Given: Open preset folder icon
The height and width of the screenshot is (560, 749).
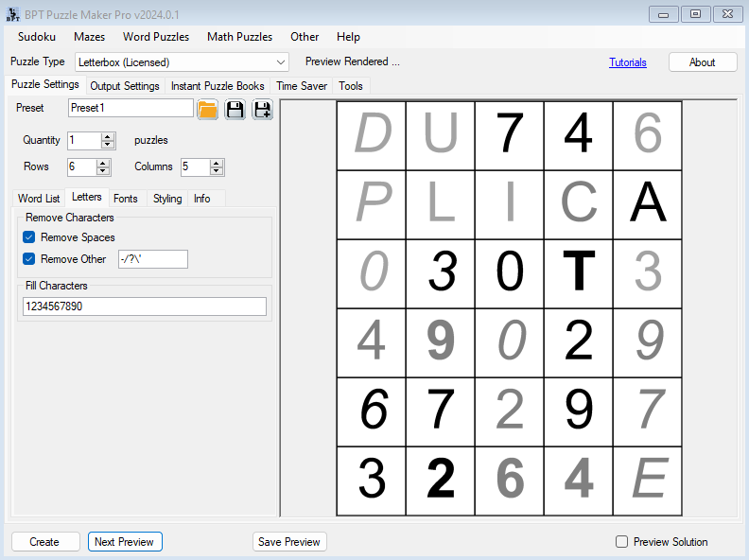Looking at the screenshot, I should tap(208, 110).
